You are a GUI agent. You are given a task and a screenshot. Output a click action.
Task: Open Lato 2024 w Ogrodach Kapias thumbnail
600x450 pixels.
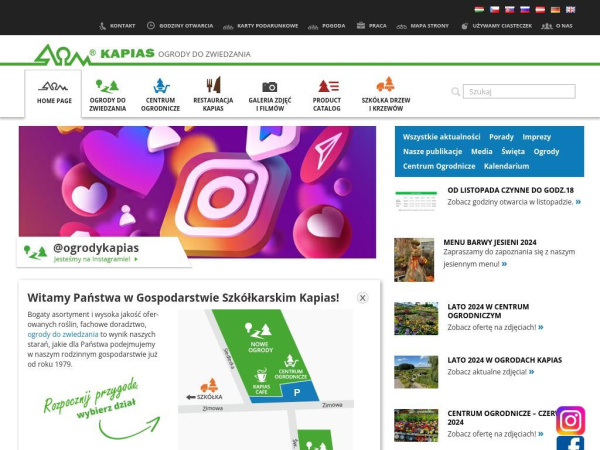pyautogui.click(x=416, y=372)
